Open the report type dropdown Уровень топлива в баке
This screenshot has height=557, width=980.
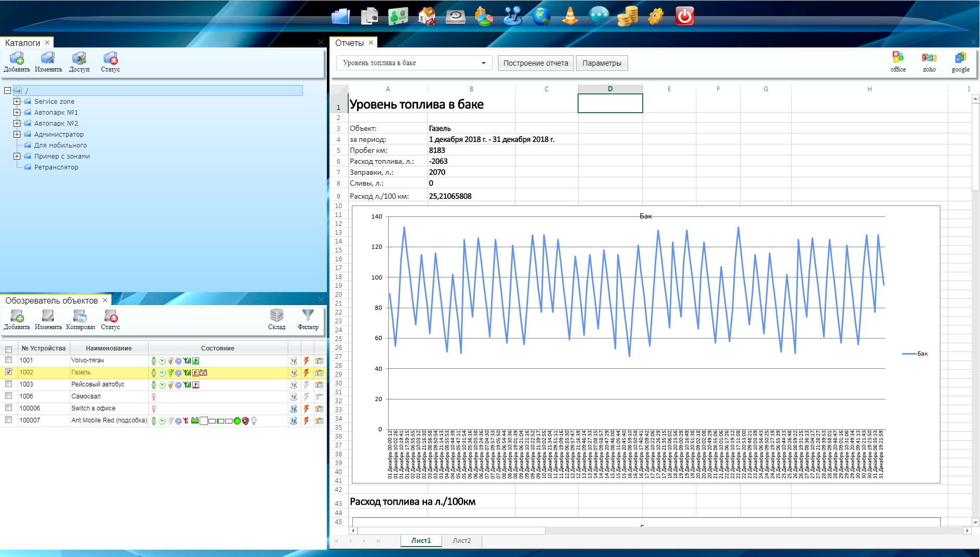[x=414, y=63]
